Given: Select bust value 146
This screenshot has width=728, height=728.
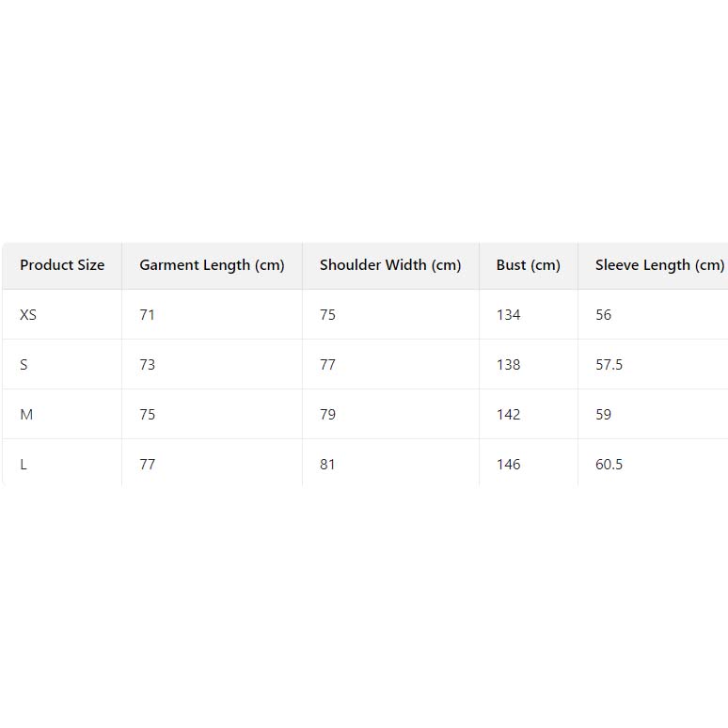Looking at the screenshot, I should [x=508, y=465].
